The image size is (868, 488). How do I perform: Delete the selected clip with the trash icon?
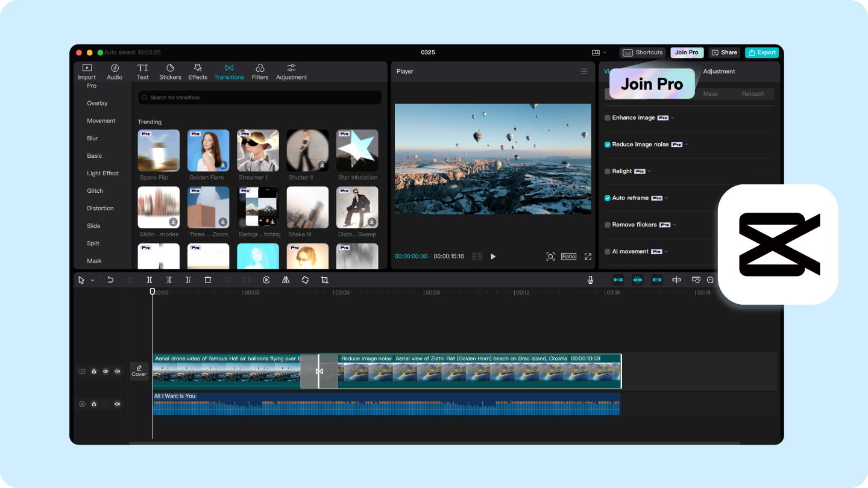click(x=208, y=280)
